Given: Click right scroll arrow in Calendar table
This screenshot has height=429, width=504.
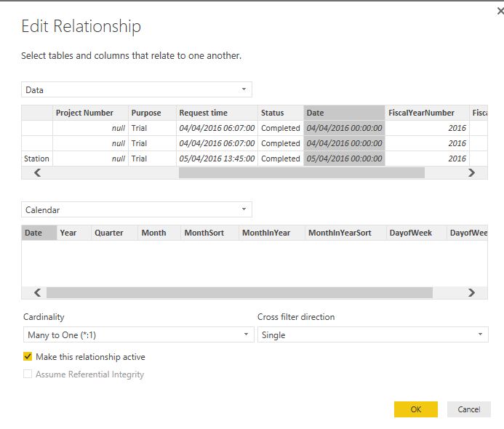Looking at the screenshot, I should coord(471,293).
